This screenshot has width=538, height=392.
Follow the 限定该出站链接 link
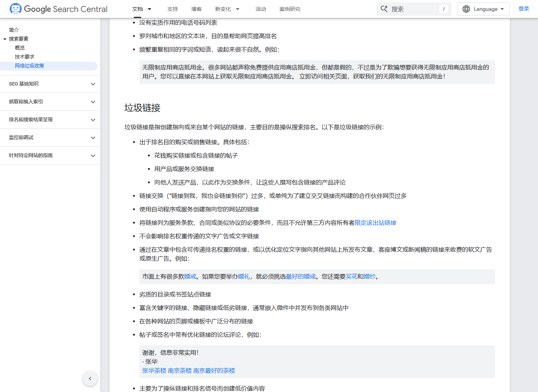click(x=375, y=223)
